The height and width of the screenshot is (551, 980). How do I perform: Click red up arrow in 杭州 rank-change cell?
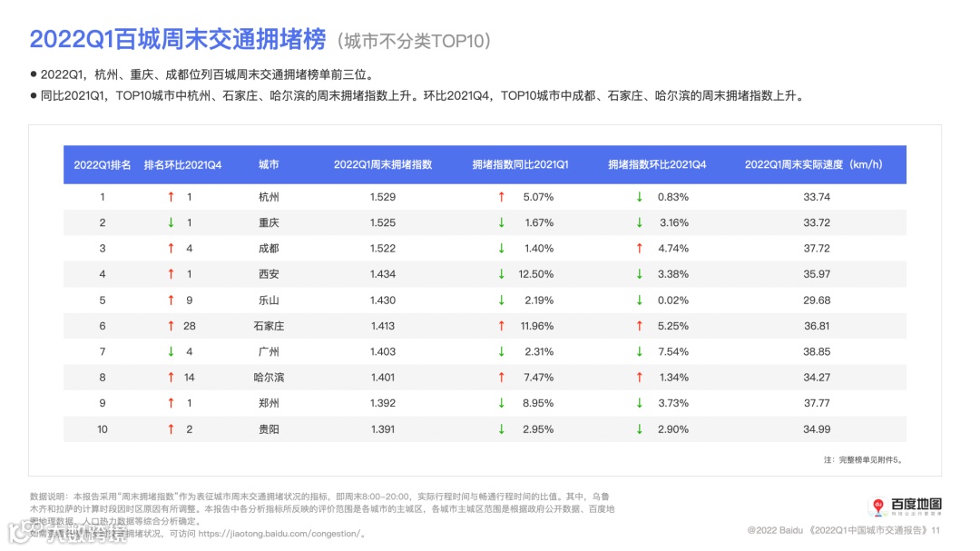(171, 197)
